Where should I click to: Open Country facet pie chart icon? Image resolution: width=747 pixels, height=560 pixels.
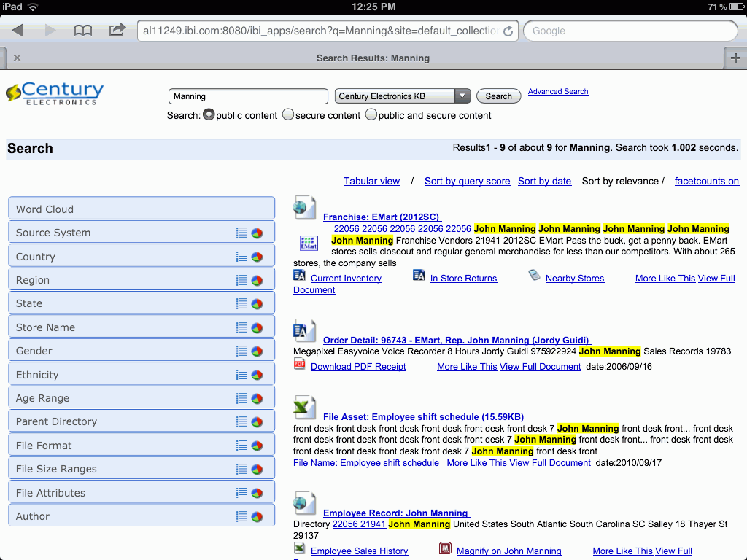point(258,257)
